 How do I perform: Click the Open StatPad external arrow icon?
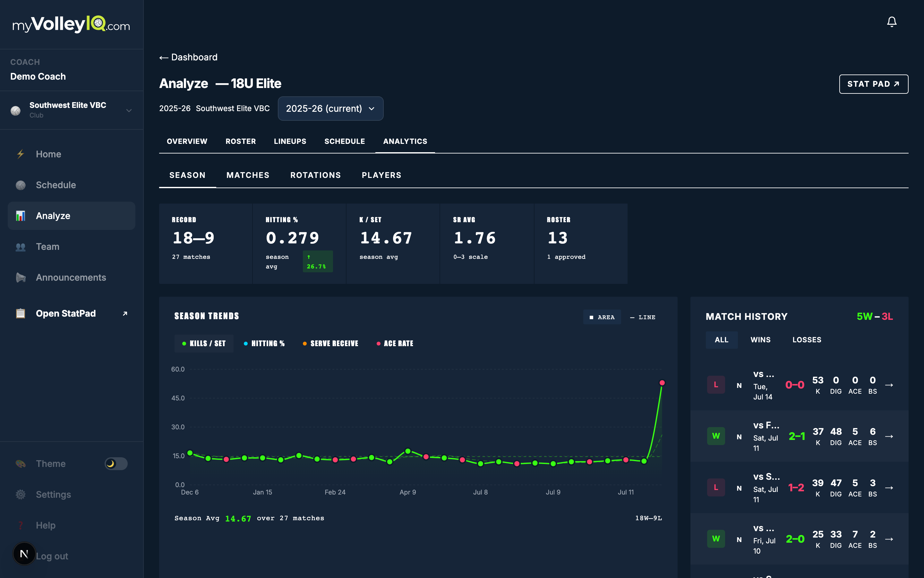point(125,313)
